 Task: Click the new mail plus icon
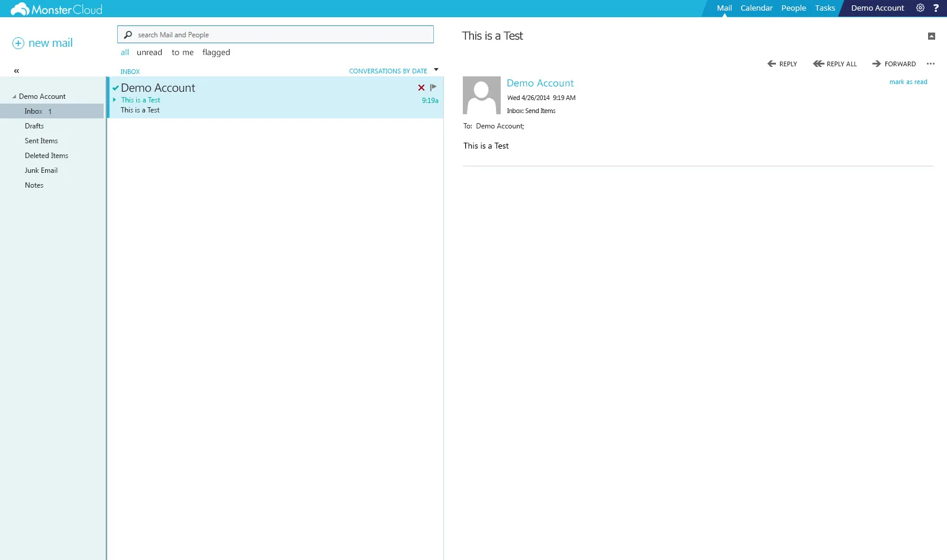[18, 43]
